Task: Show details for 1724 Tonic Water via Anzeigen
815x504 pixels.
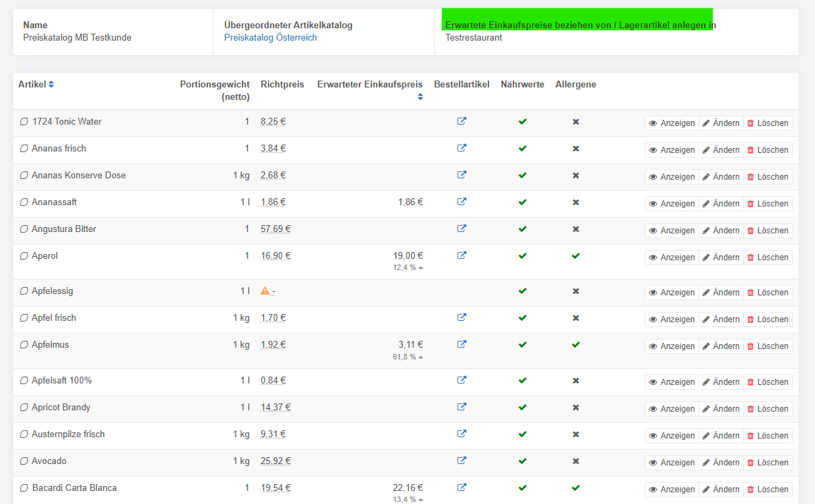Action: coord(672,123)
